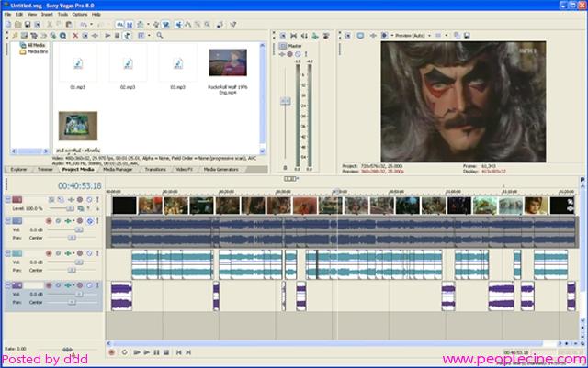Click the What's This help icon
The height and width of the screenshot is (368, 588).
(x=232, y=25)
